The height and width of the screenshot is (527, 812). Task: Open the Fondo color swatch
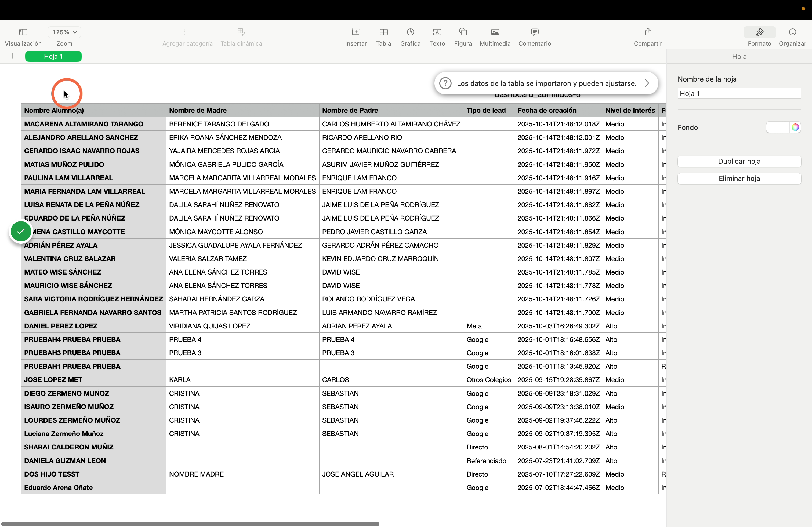pos(778,127)
